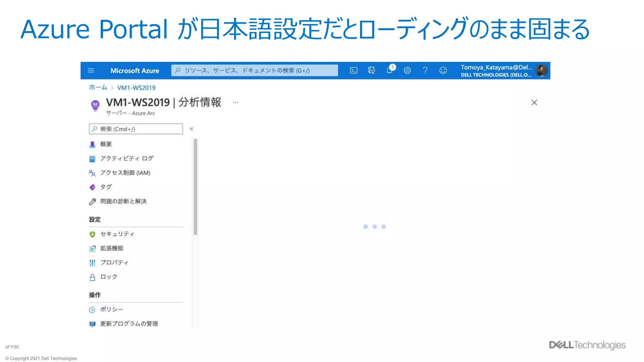Open the Azure portal hamburger menu
The image size is (644, 362).
click(91, 70)
